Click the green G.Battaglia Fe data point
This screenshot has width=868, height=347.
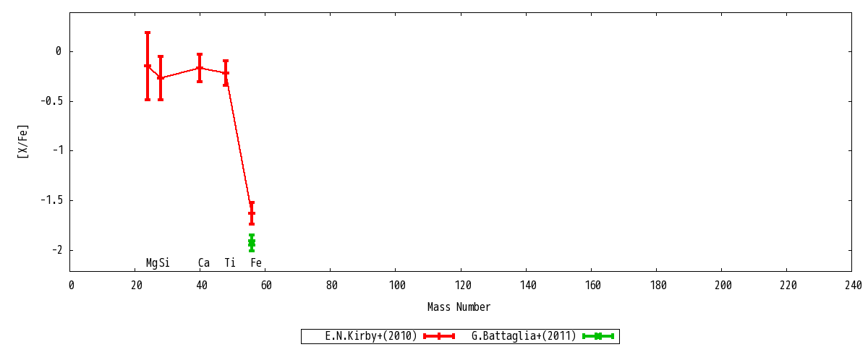point(252,243)
